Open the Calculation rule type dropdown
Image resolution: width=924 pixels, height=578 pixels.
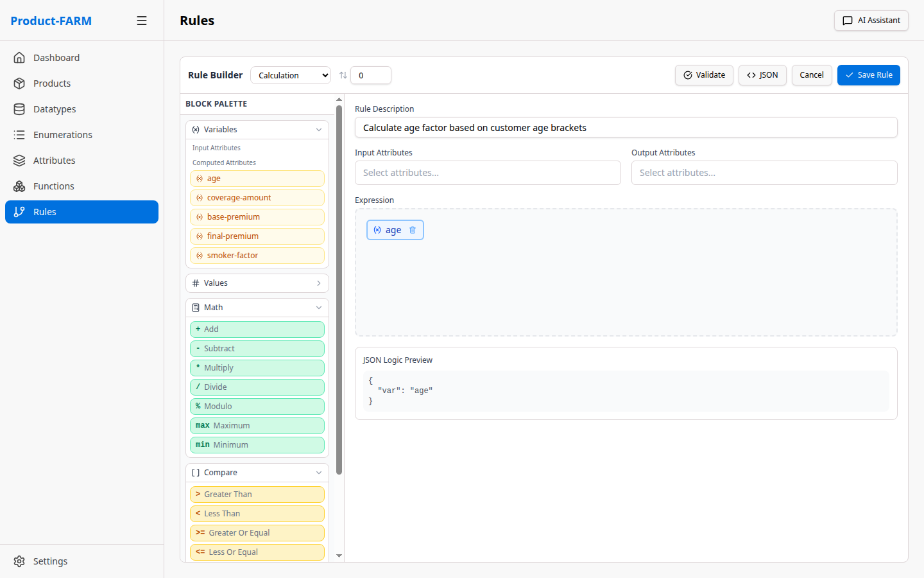pos(290,75)
